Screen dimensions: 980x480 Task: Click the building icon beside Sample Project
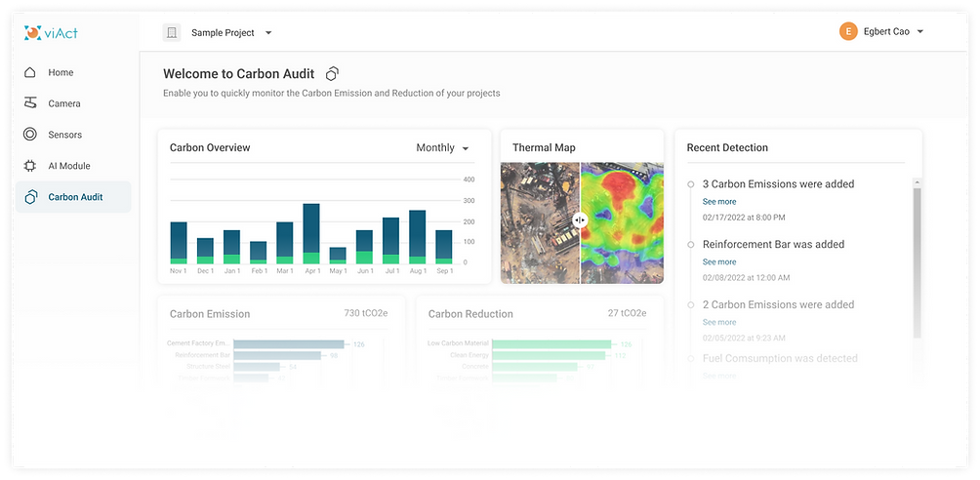172,33
